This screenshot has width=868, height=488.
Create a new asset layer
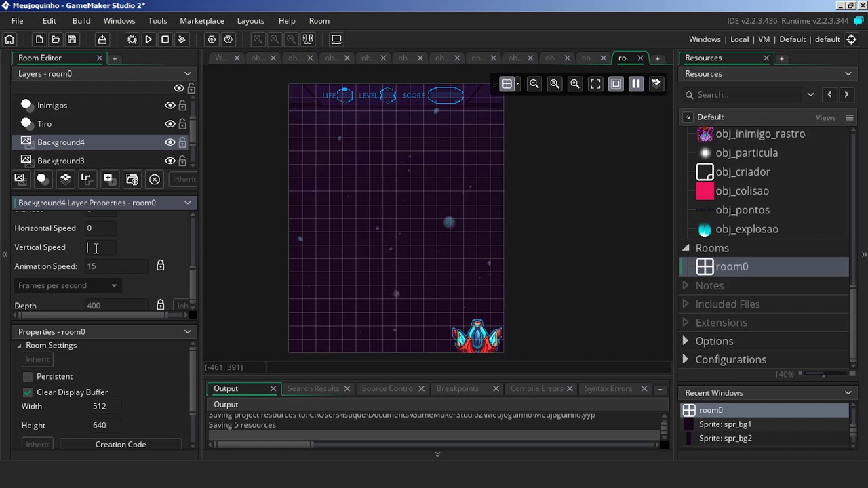pos(108,179)
